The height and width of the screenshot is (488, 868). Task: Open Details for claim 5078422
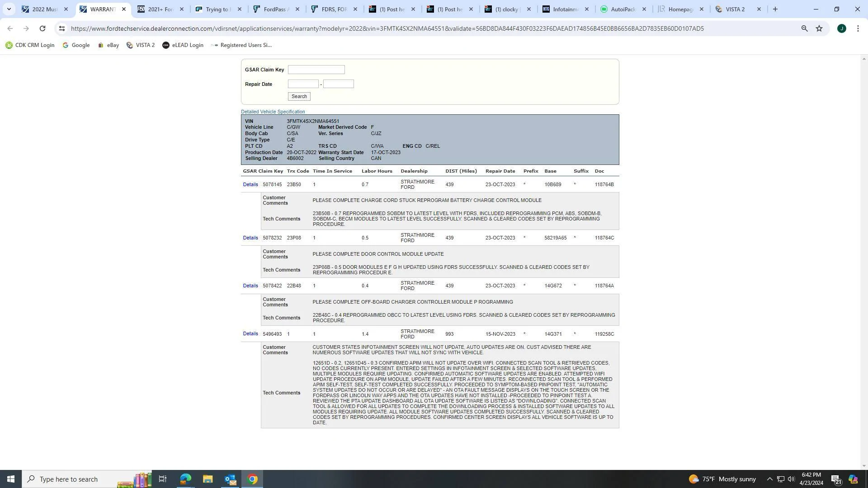pyautogui.click(x=250, y=286)
